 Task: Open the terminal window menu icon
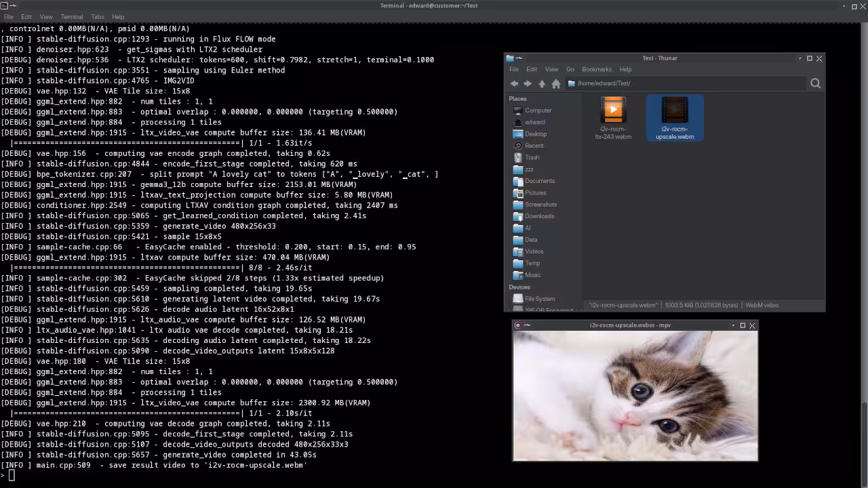[x=4, y=5]
